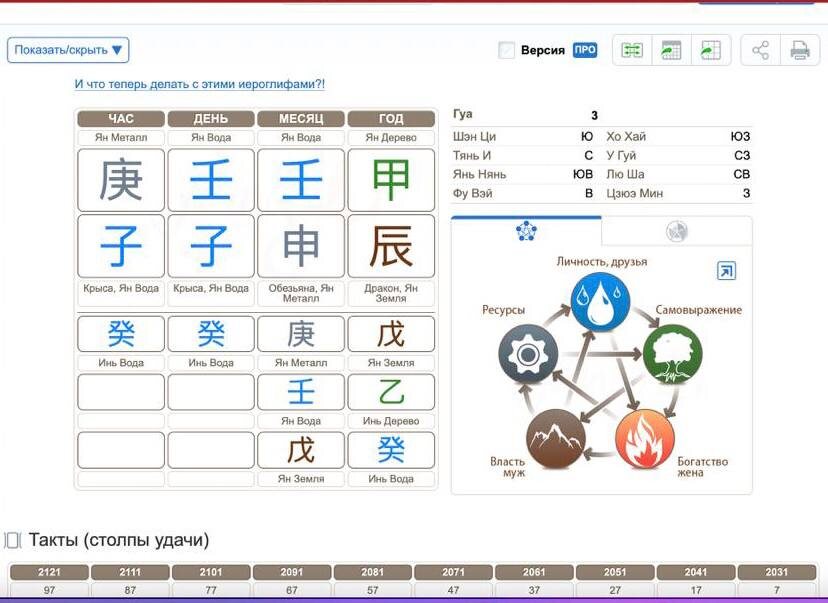Click the Wood tree element circle
Image resolution: width=828 pixels, height=603 pixels.
[672, 354]
